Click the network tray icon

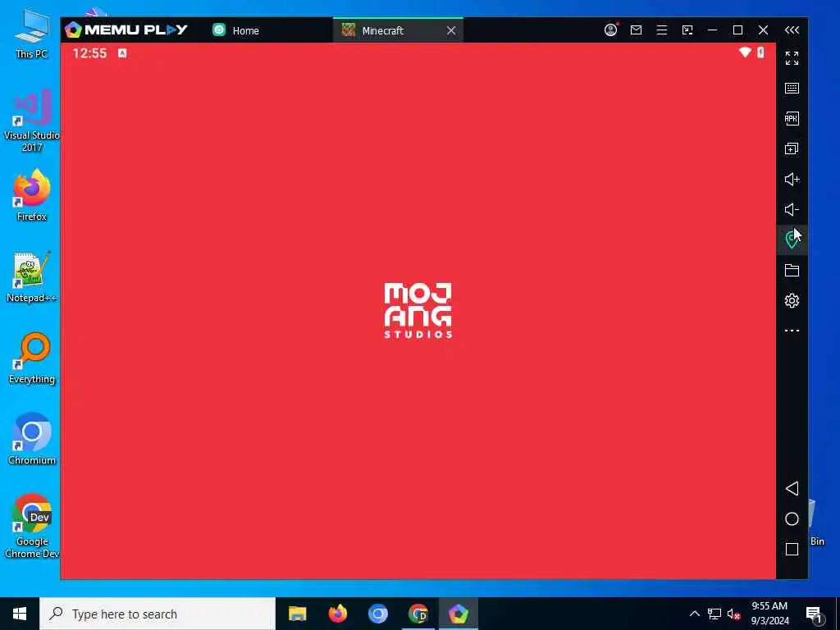pyautogui.click(x=714, y=614)
